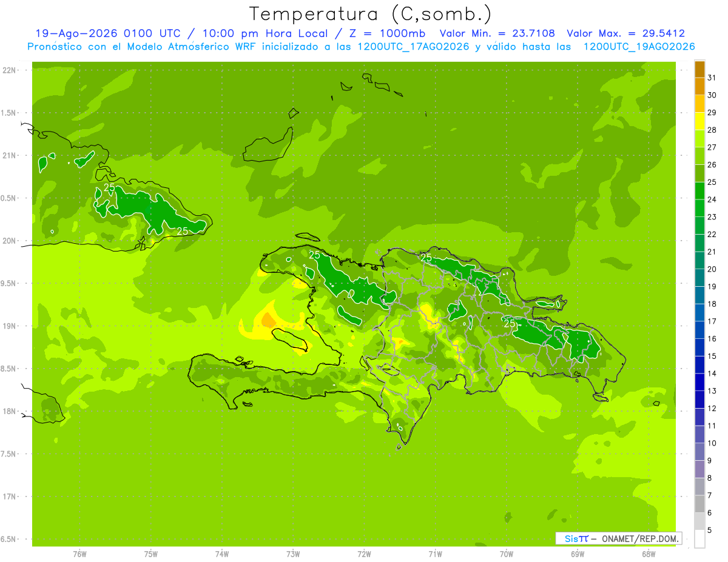
Task: Pick the colorbar swatch between 24 and 25
Action: tap(699, 191)
